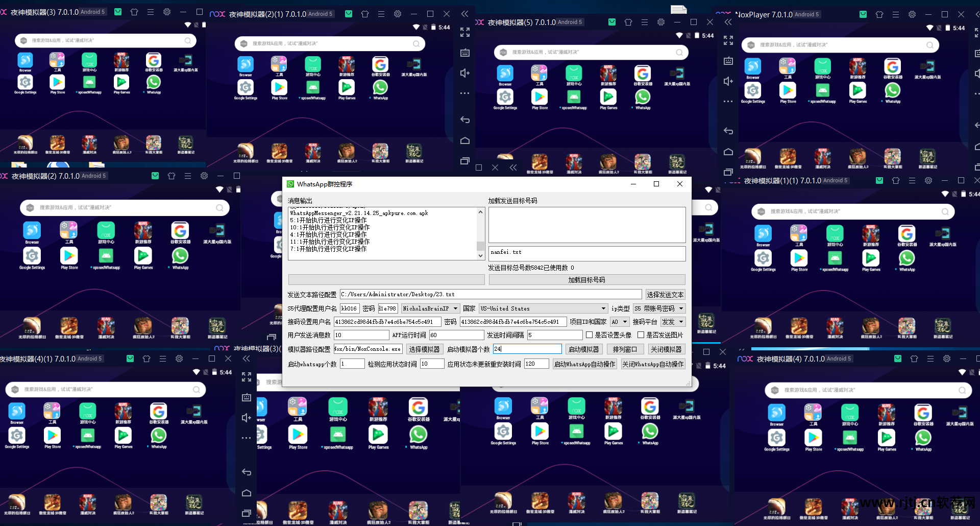This screenshot has width=980, height=526.
Task: Click 加载目标号码 button
Action: pyautogui.click(x=587, y=280)
